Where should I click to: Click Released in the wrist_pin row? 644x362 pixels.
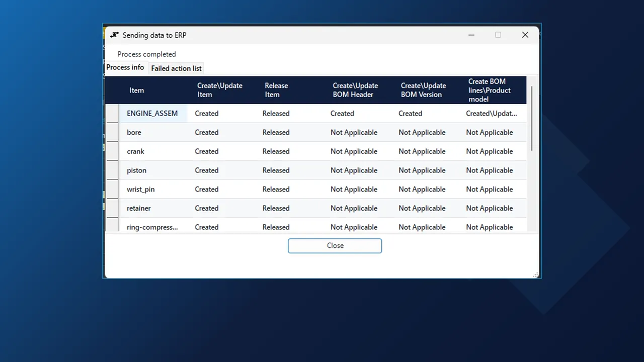click(276, 190)
